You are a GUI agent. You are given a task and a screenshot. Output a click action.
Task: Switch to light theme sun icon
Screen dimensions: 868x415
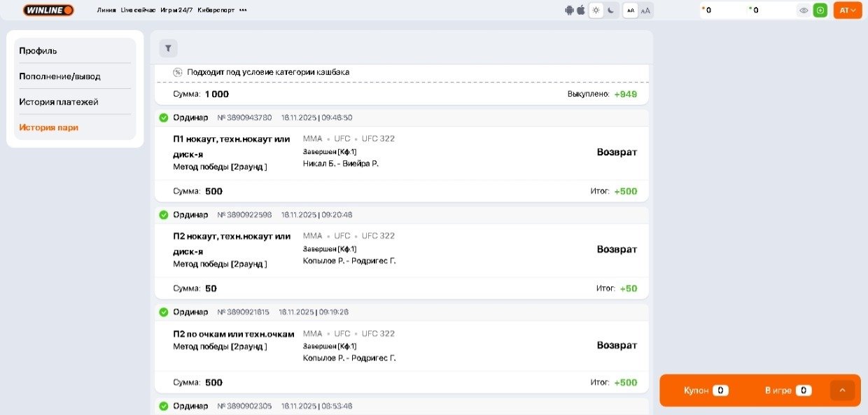coord(596,10)
